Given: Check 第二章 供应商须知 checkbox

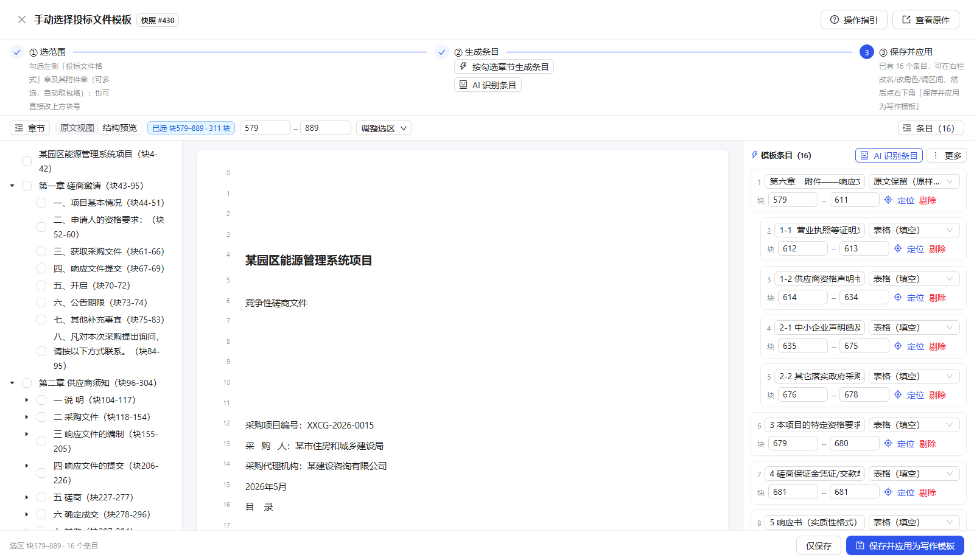Looking at the screenshot, I should pyautogui.click(x=27, y=383).
